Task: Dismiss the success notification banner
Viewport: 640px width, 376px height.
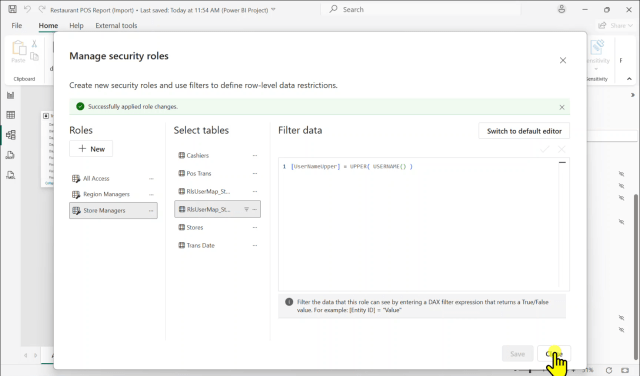Action: click(562, 107)
